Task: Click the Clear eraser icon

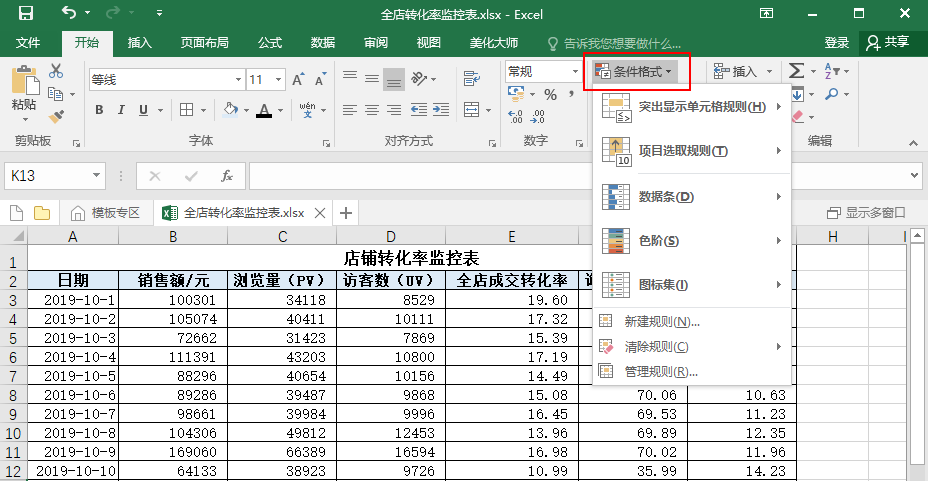Action: [x=798, y=117]
